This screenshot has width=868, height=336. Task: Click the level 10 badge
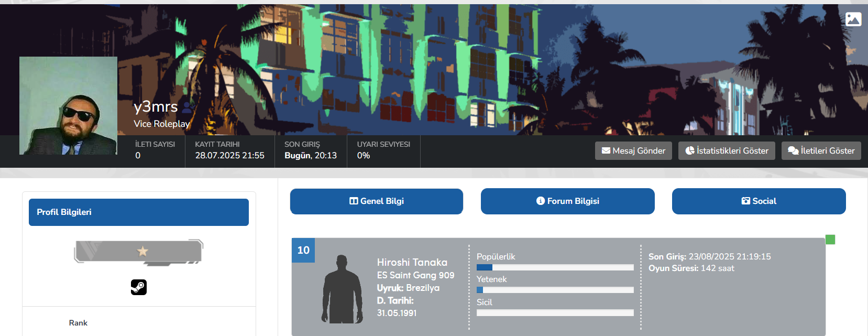(x=303, y=250)
